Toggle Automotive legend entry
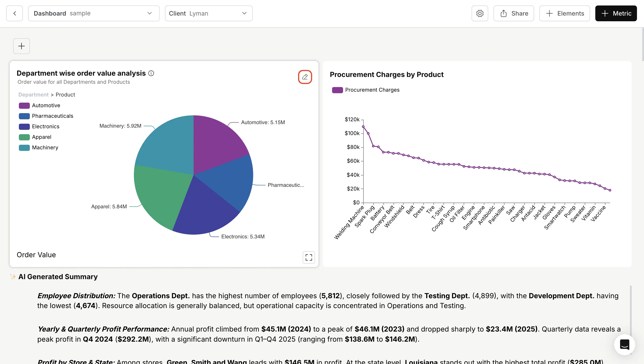Screen dimensions: 644x364 point(39,105)
